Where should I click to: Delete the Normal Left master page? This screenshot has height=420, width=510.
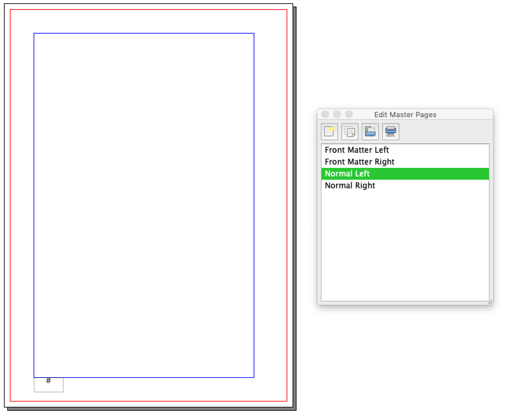(x=390, y=131)
